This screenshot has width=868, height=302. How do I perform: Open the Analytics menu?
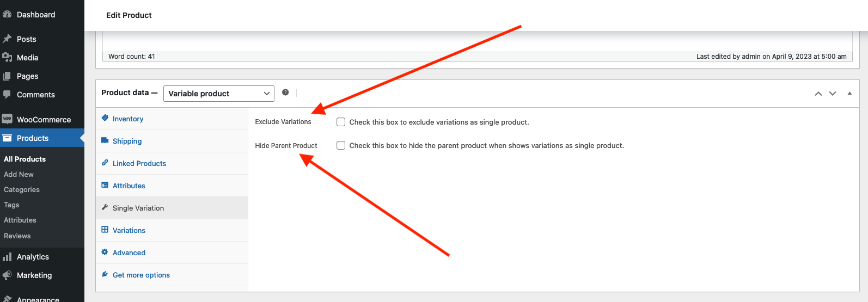click(42, 257)
